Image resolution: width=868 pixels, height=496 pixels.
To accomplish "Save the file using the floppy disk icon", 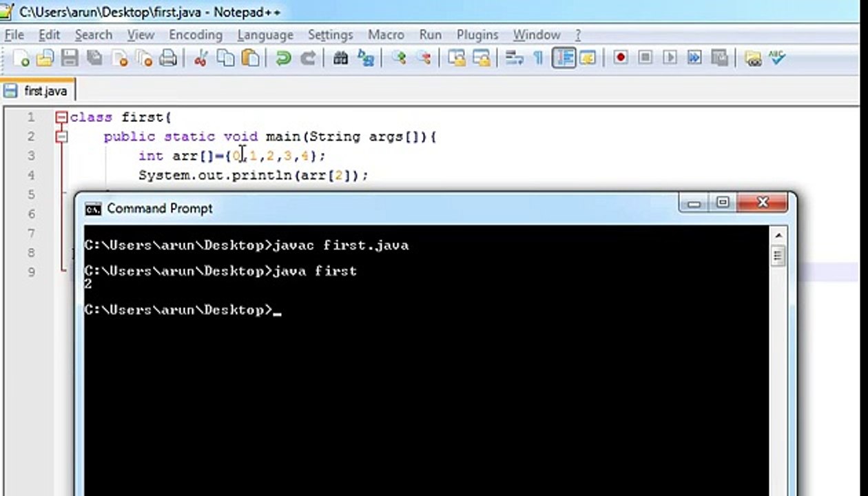I will click(70, 59).
